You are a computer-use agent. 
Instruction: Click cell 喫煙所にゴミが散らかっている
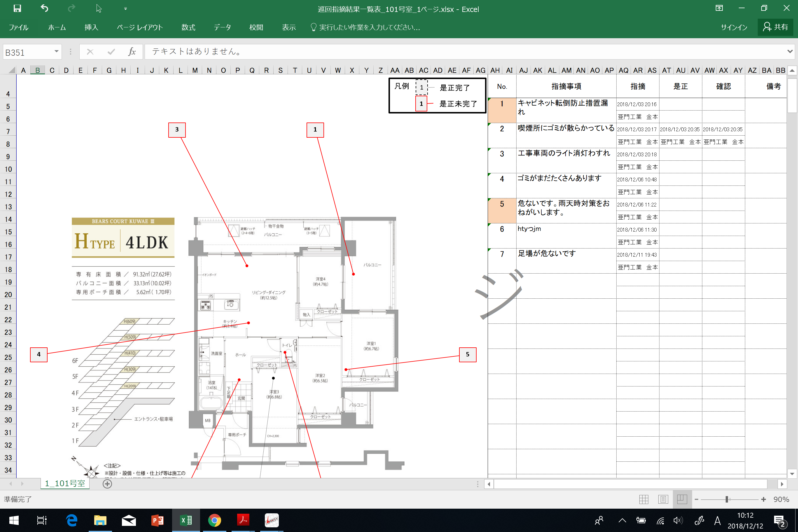566,136
